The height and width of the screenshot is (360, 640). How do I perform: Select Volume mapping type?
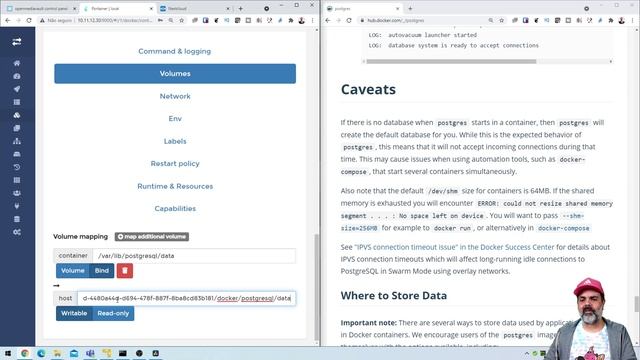pos(73,271)
